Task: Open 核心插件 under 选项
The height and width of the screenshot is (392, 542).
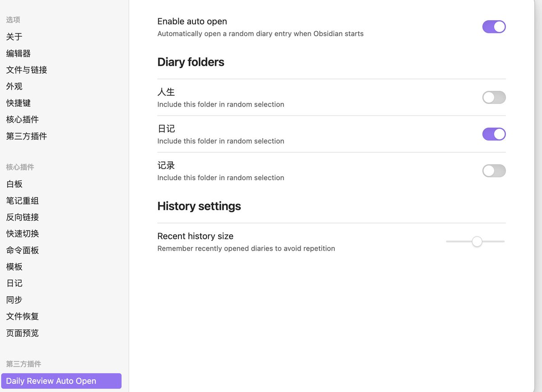Action: pyautogui.click(x=23, y=120)
